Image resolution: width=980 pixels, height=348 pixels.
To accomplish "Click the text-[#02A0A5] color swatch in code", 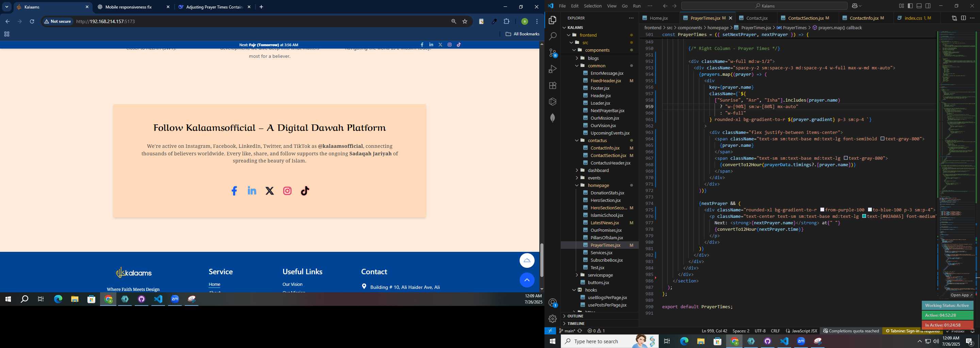I will tap(864, 216).
